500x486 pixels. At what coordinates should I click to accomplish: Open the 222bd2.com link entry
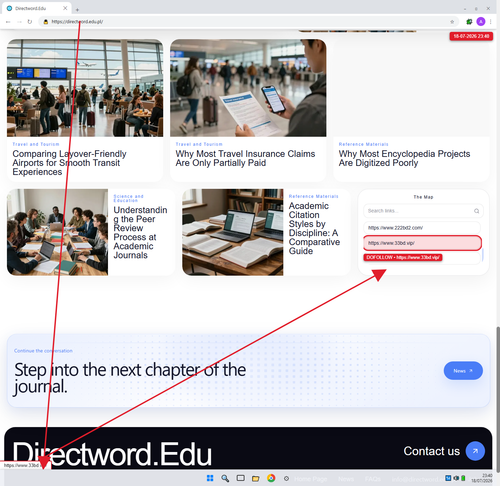tap(422, 228)
